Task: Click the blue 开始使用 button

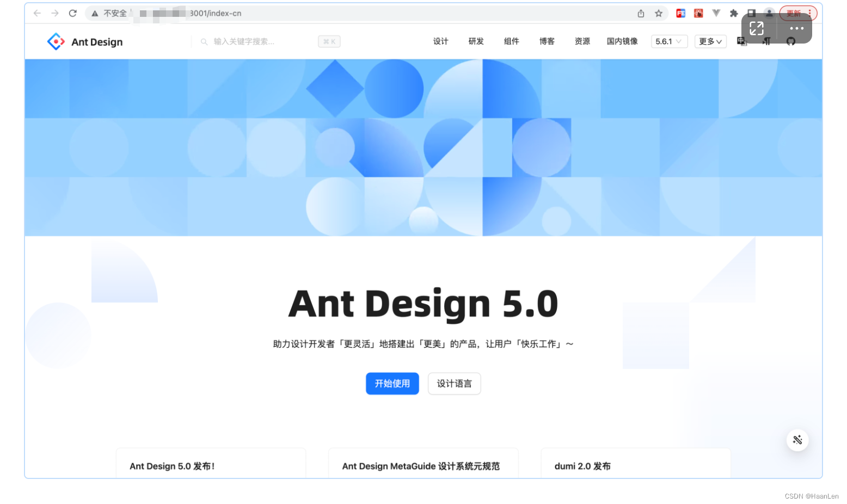Action: (x=392, y=384)
